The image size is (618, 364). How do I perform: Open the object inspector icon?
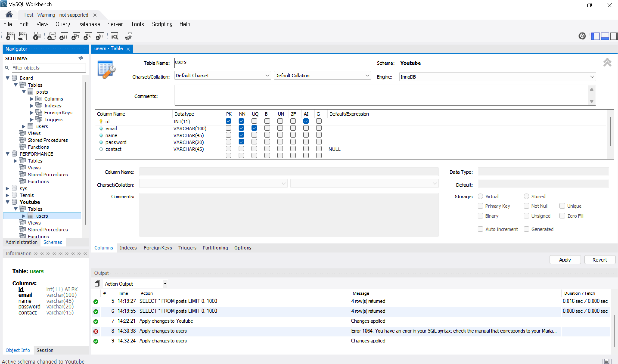point(37,36)
